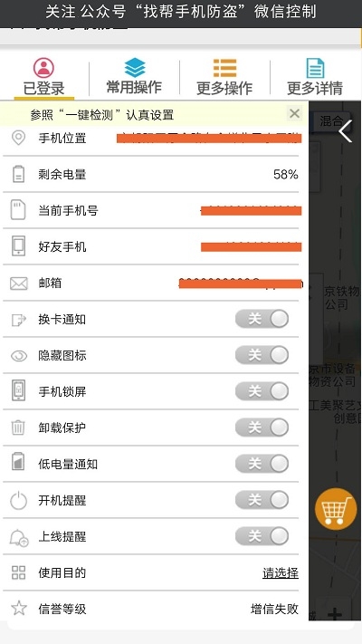Image resolution: width=362 pixels, height=644 pixels.
Task: Turn on the 手机锁屏 switch
Action: [262, 391]
